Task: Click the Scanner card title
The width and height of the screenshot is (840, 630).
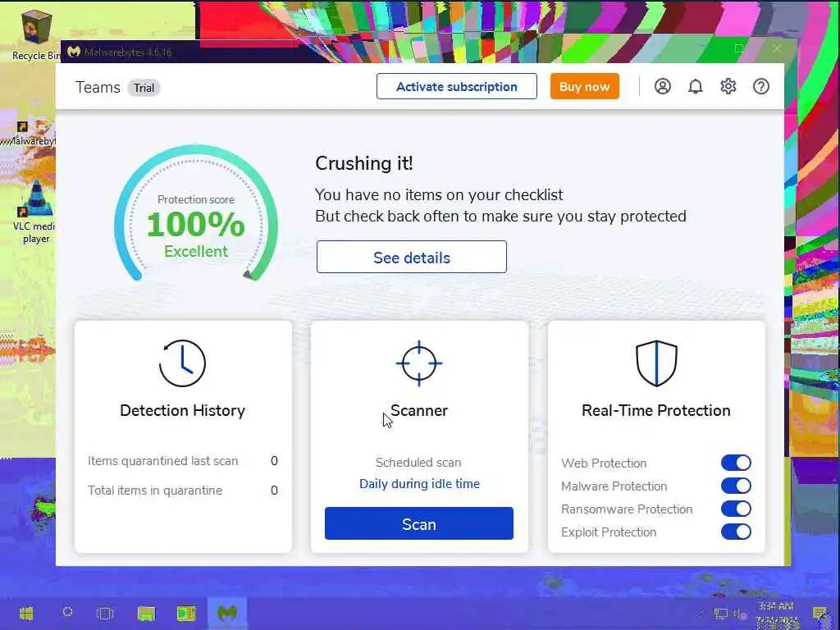Action: point(419,410)
